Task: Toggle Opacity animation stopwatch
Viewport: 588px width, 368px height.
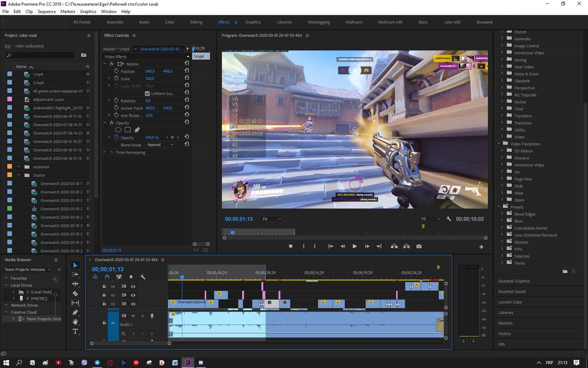Action: [117, 137]
